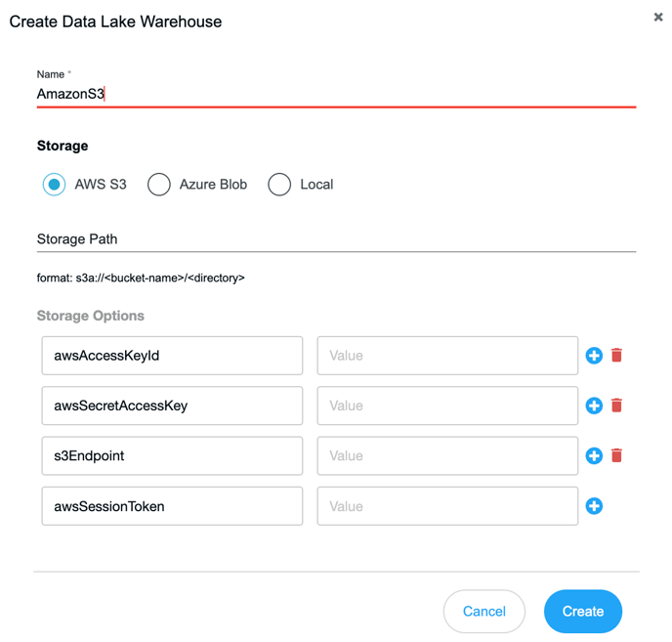Remove the s3Endpoint storage option
This screenshot has width=672, height=642.
pos(616,455)
